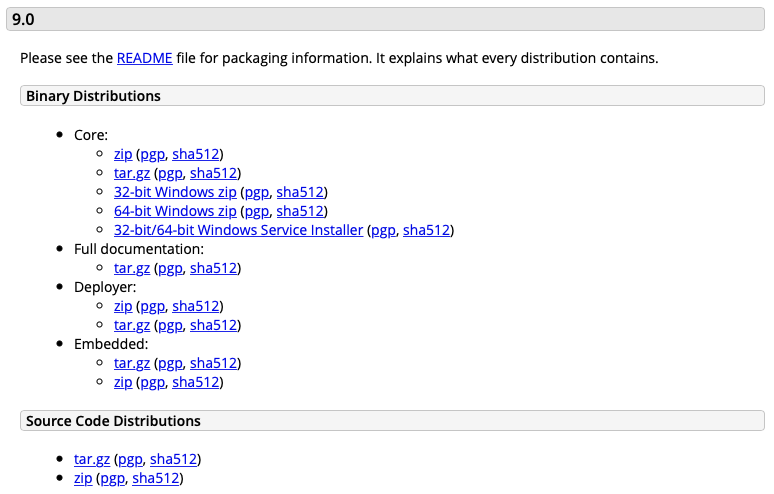
Task: Open sha512 checksum for Embedded tar.gz
Action: tap(213, 363)
